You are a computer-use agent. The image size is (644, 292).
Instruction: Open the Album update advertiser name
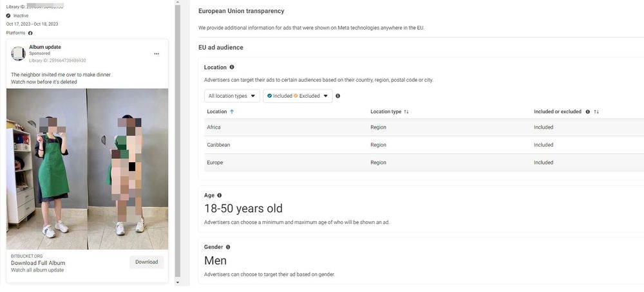pos(45,47)
